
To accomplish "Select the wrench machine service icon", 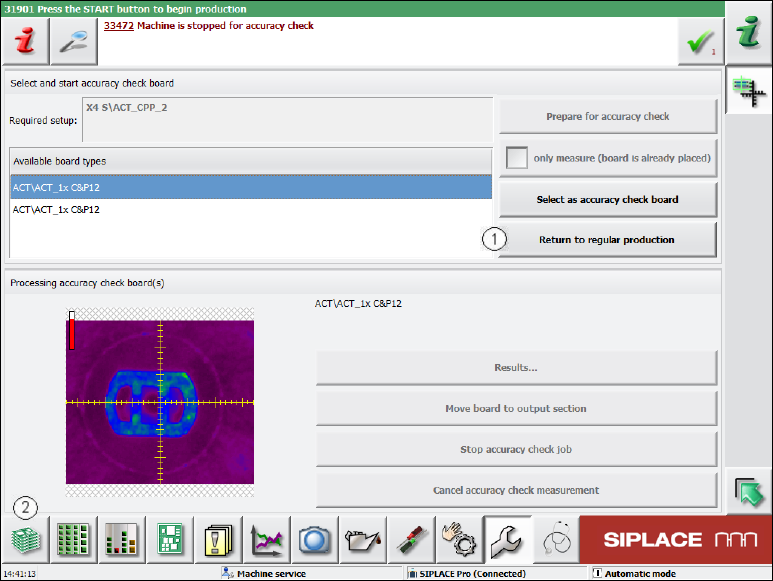I will click(507, 541).
